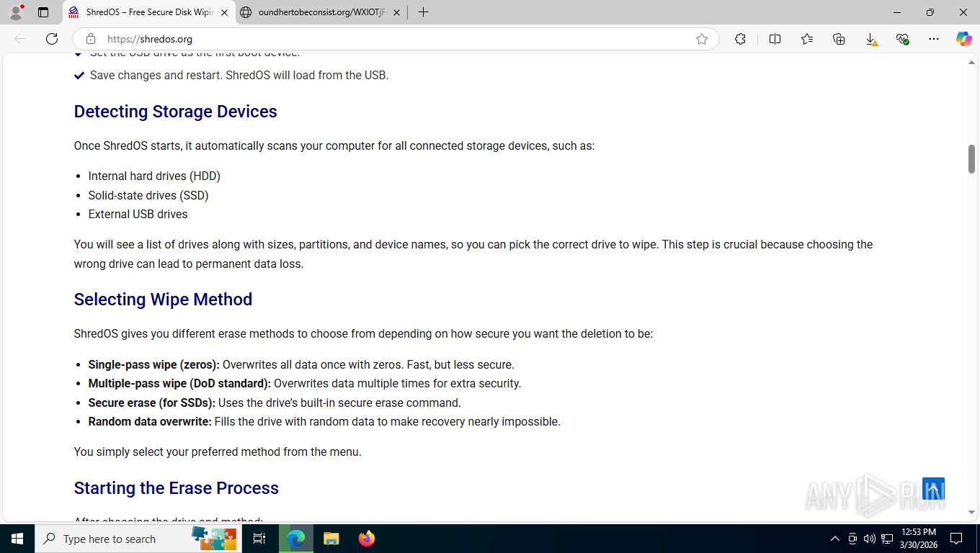Click the back-to-top arrow button
Viewport: 980px width, 553px height.
933,489
